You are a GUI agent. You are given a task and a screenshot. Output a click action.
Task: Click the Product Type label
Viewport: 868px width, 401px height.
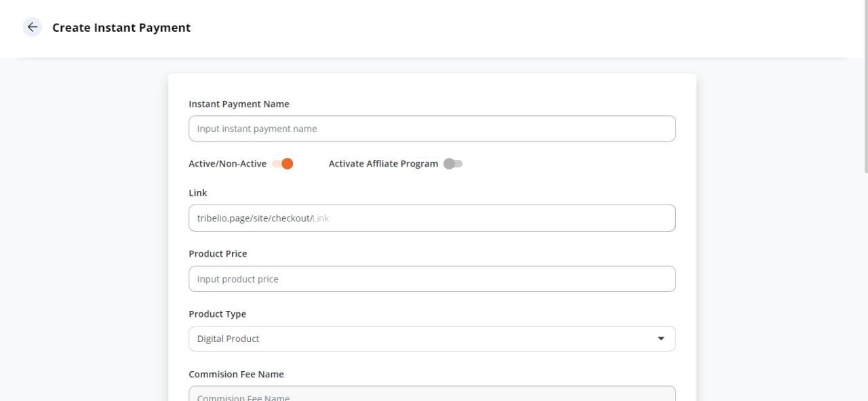pos(217,314)
